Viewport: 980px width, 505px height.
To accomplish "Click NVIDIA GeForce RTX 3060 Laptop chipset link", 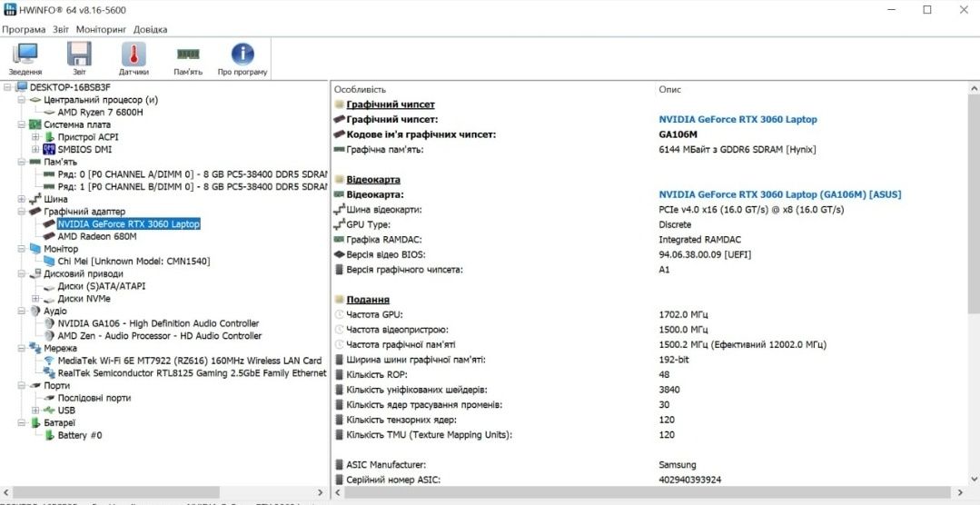I will (x=737, y=119).
